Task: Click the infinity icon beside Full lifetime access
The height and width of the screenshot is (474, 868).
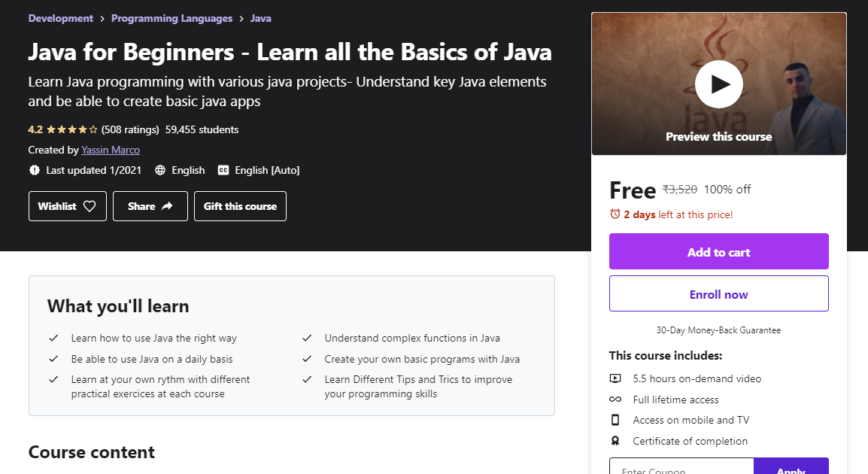Action: 615,400
